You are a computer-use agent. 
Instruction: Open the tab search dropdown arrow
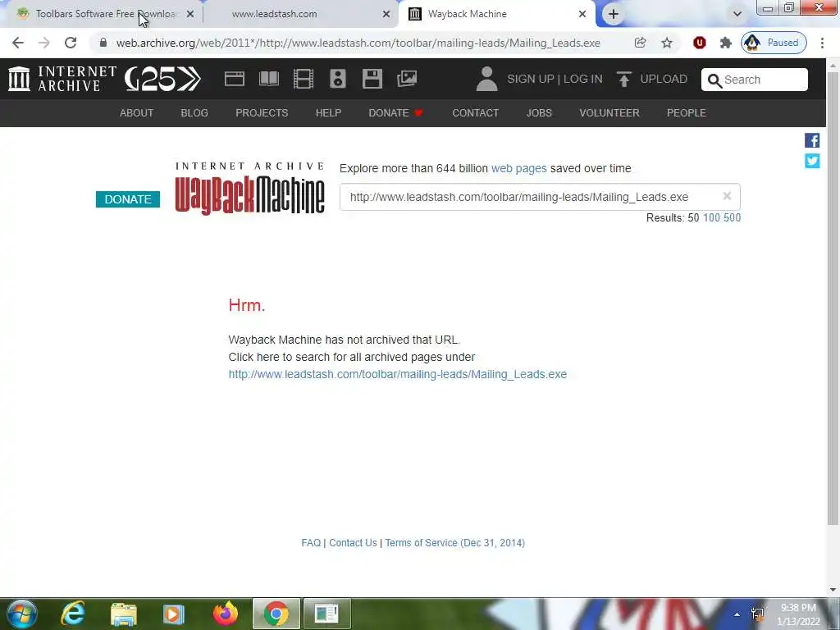click(737, 14)
